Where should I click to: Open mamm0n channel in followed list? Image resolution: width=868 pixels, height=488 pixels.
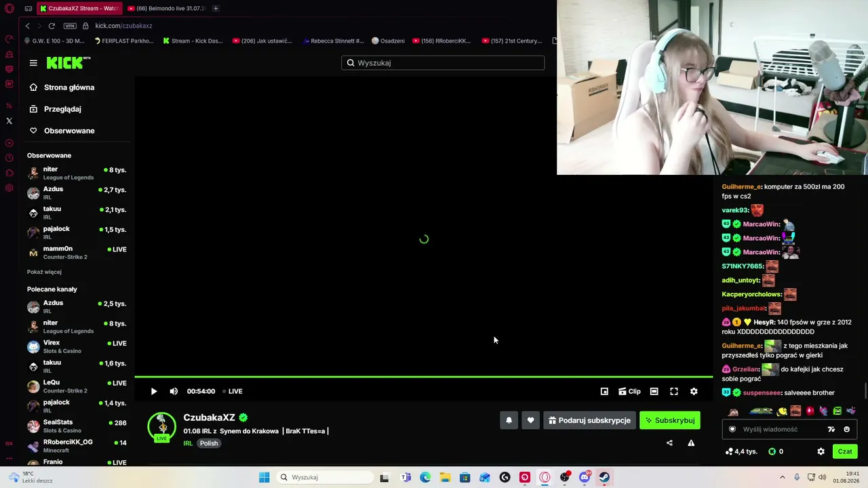pos(77,252)
